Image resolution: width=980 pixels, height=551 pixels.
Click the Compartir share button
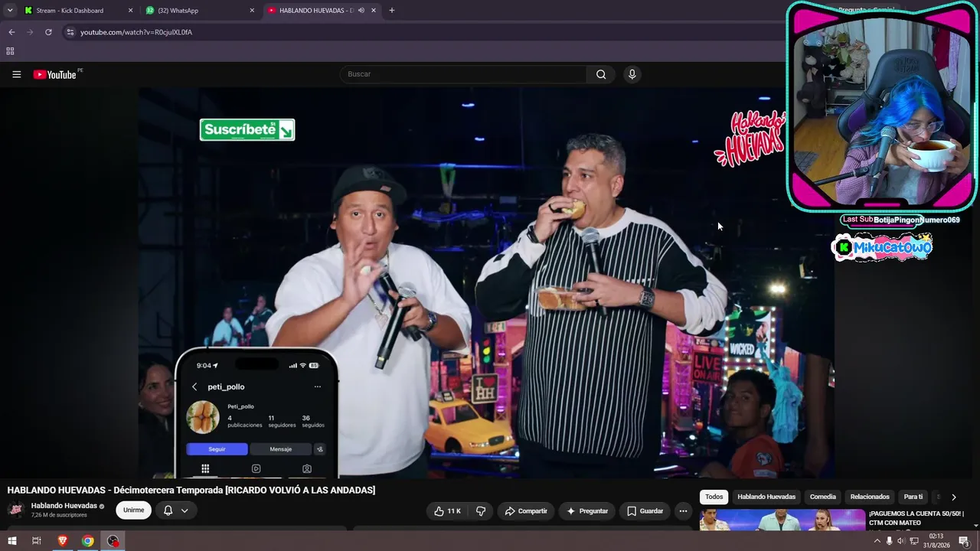coord(526,511)
